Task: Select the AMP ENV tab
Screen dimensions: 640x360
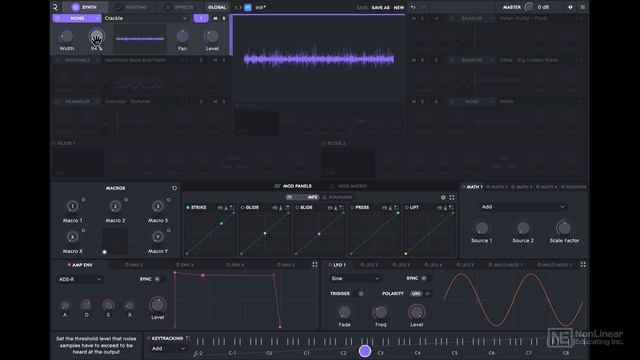Action: click(x=80, y=265)
